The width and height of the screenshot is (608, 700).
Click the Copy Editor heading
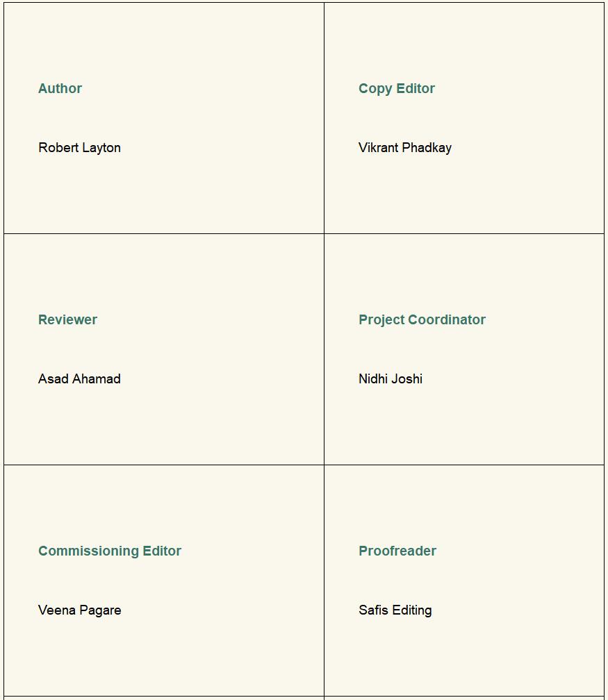pos(396,88)
